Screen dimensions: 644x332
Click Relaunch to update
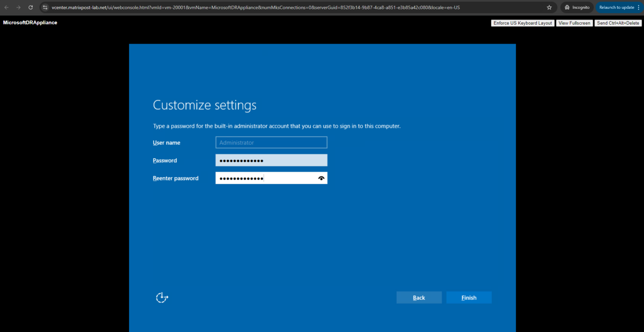pyautogui.click(x=617, y=7)
